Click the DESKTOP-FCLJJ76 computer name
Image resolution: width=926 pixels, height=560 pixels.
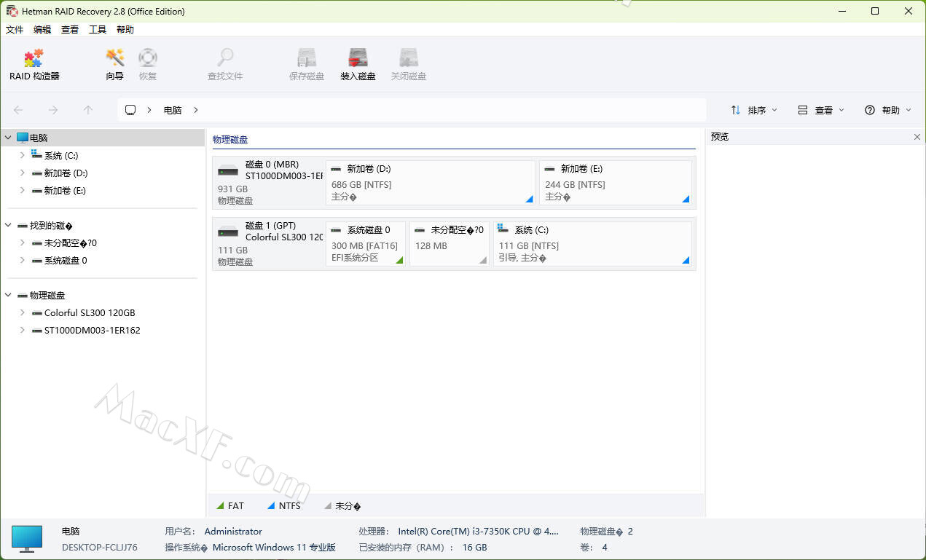[100, 548]
